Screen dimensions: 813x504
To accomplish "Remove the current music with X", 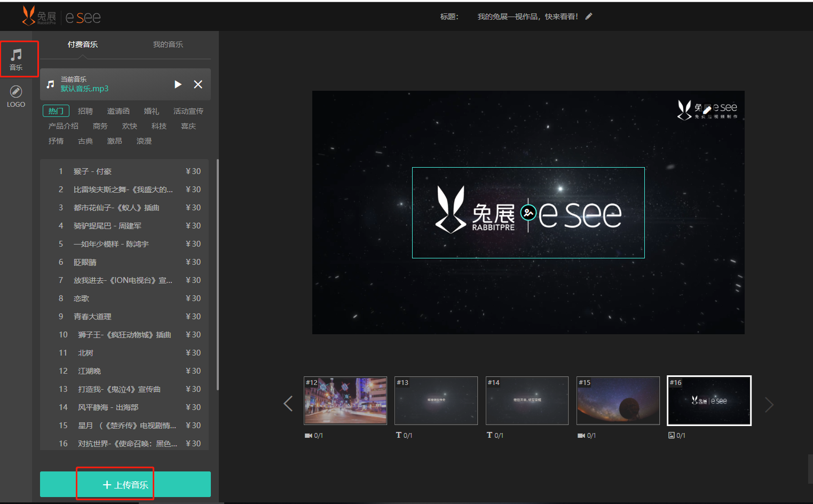I will 198,84.
